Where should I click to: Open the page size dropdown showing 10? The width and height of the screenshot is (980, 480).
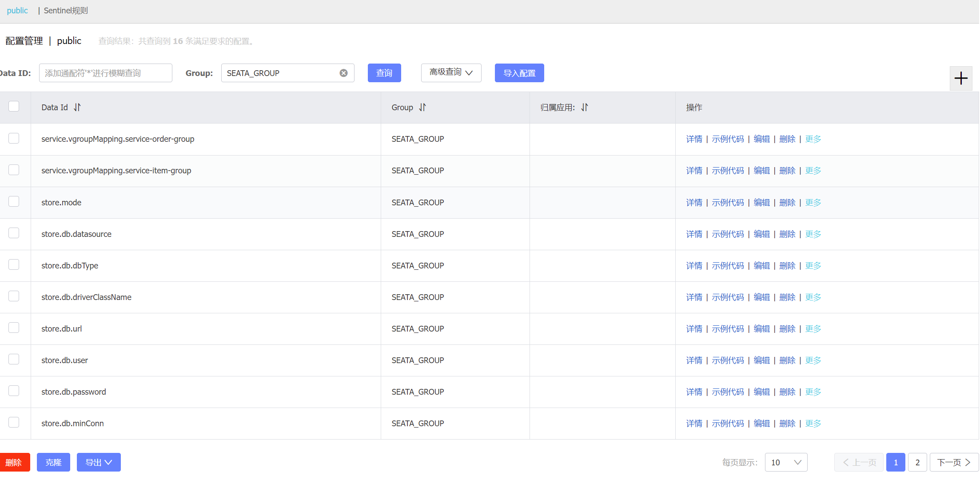click(785, 462)
